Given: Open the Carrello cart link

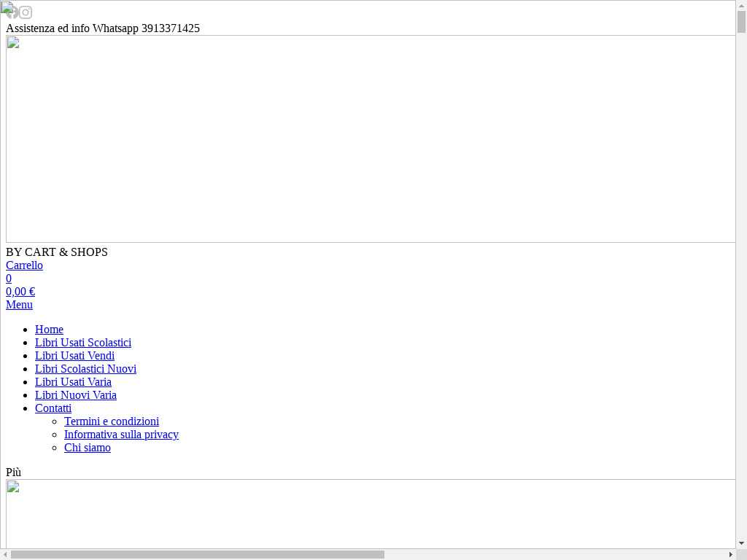Looking at the screenshot, I should [x=24, y=265].
